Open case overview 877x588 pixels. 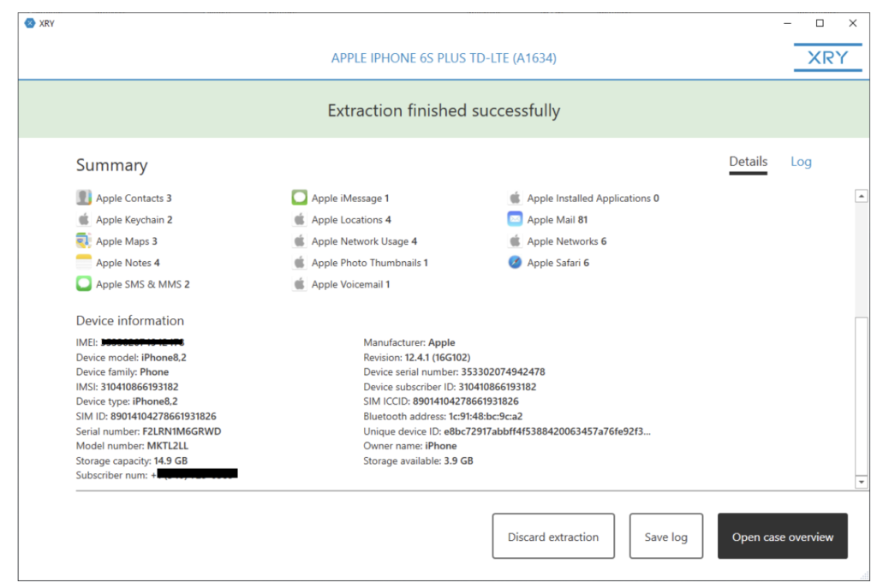coord(783,536)
